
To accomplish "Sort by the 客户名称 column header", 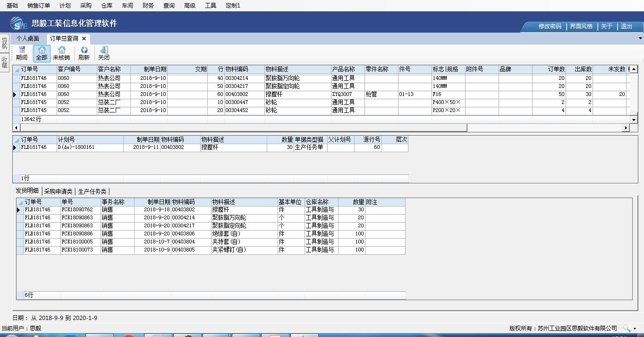I will click(x=109, y=69).
